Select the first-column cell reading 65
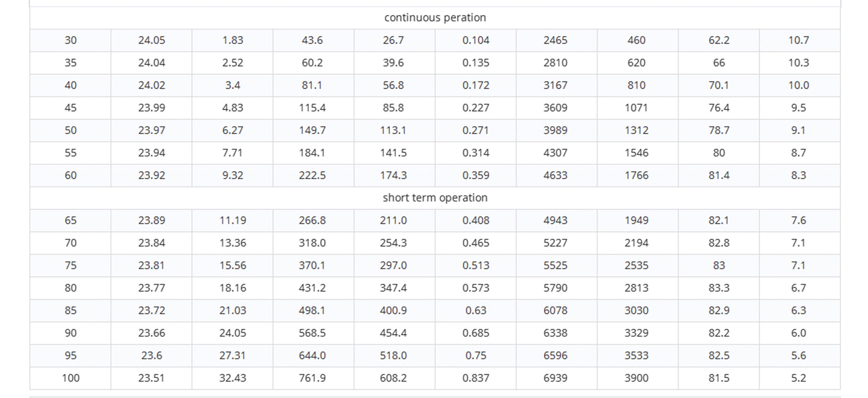Screen dimensions: 868x398 click(70, 221)
